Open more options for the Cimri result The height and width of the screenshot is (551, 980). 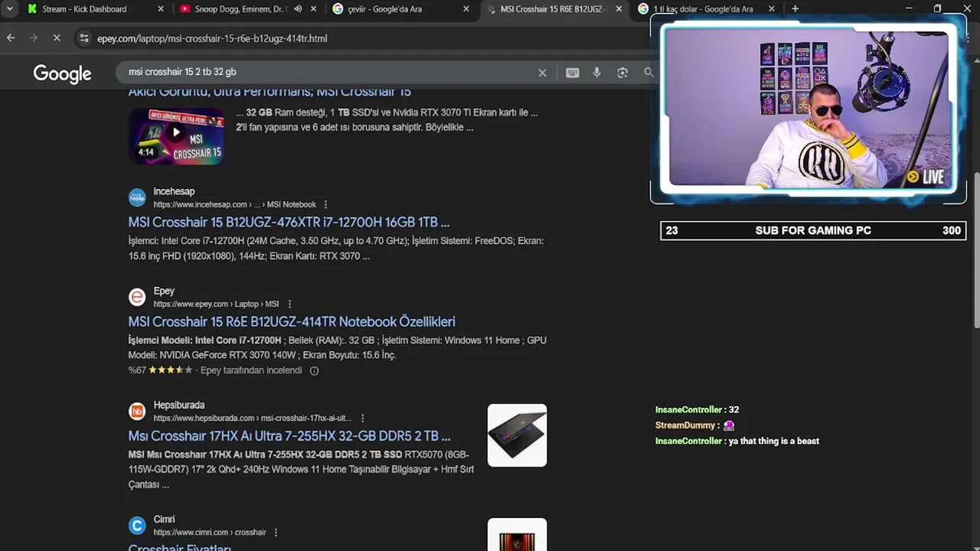pyautogui.click(x=276, y=532)
